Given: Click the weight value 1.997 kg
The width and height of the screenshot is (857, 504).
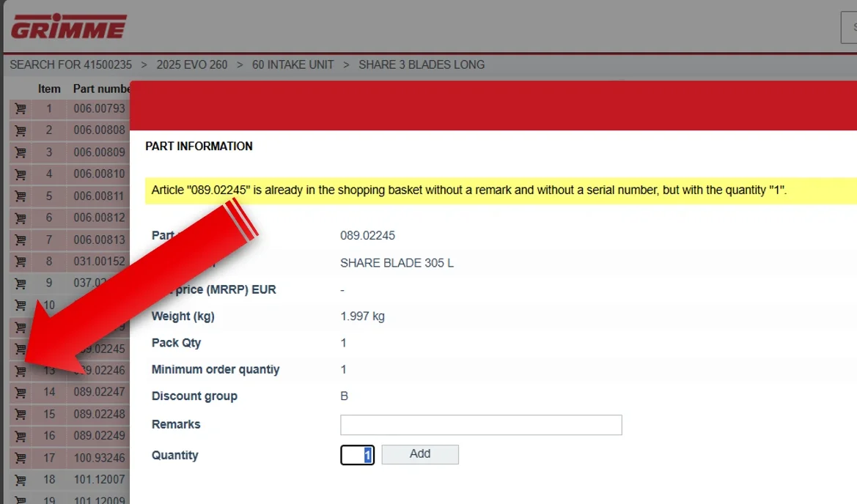Looking at the screenshot, I should [x=362, y=316].
